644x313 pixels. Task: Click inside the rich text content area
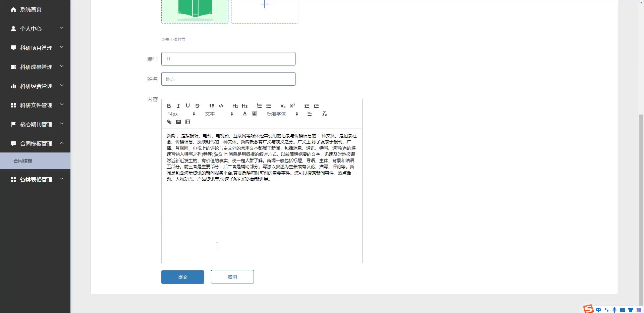point(262,196)
